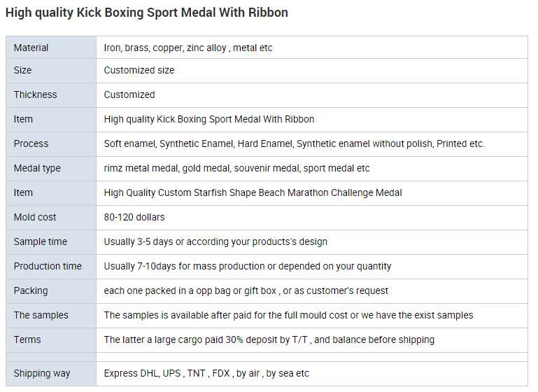Click the Packing row label

(31, 290)
